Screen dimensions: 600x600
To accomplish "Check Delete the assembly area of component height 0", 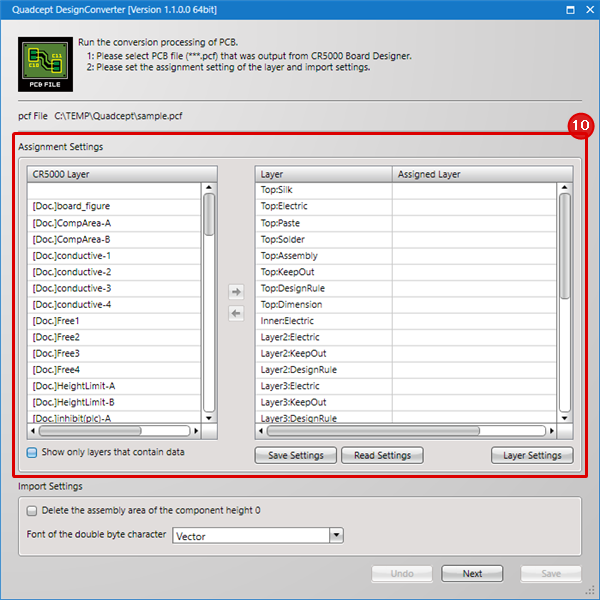I will tap(32, 511).
